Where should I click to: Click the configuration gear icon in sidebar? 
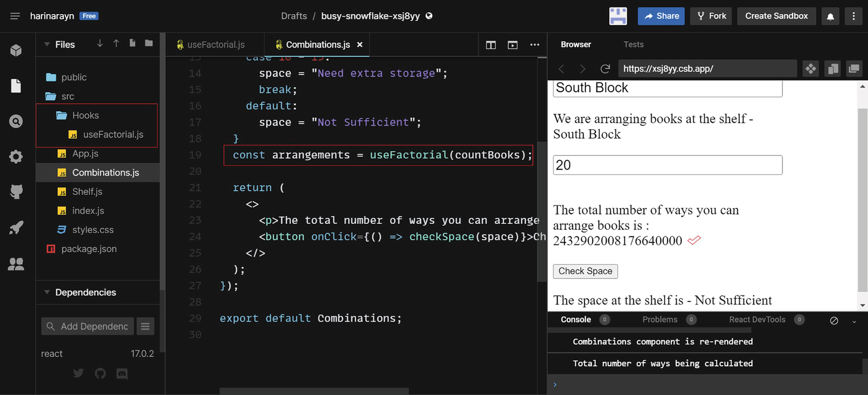pos(16,156)
